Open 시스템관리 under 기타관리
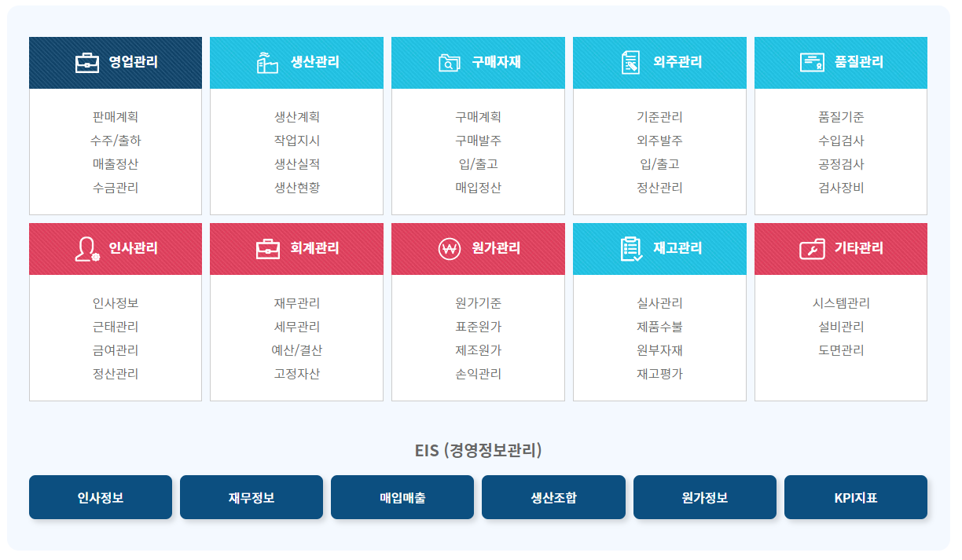 point(841,303)
